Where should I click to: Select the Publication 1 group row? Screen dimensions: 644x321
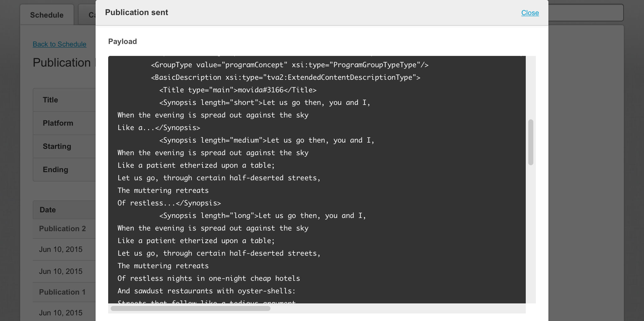coord(62,292)
